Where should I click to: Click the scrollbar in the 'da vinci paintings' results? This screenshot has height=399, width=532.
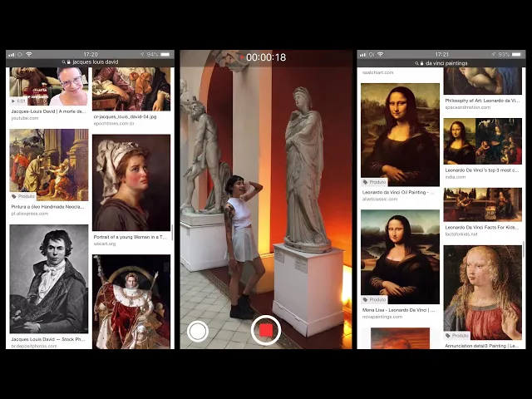point(524,249)
